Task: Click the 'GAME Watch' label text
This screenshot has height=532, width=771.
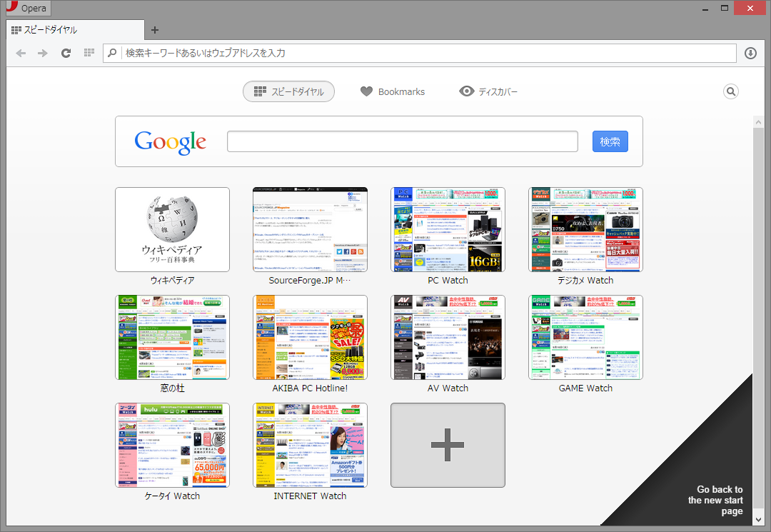Action: [x=585, y=388]
